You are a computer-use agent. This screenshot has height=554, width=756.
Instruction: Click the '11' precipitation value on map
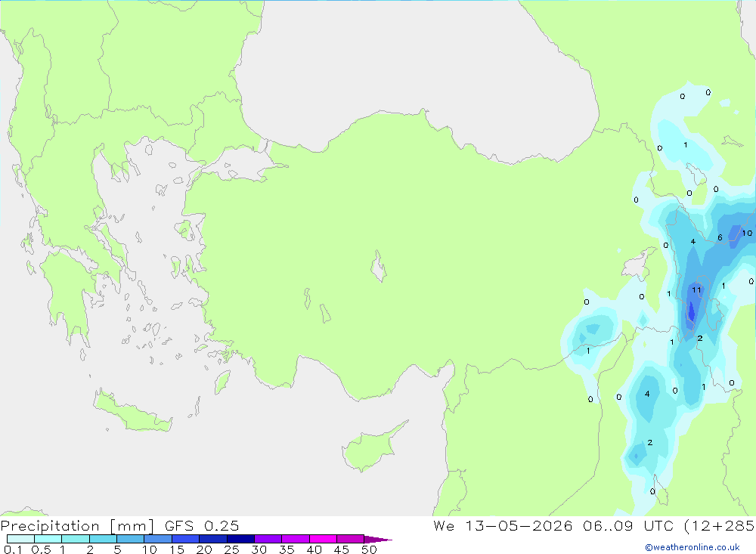pos(696,289)
